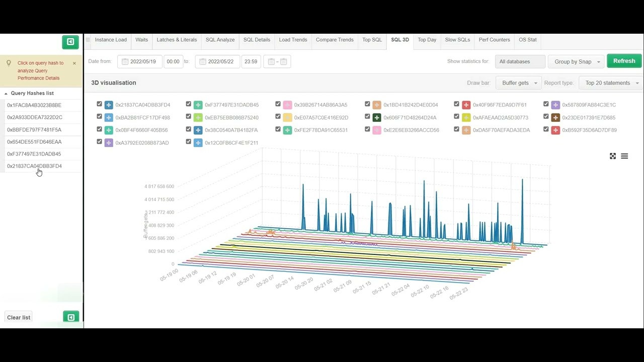The image size is (644, 362).
Task: Click plus icon for 0x606F71D48264D24A legend
Action: pos(376,118)
